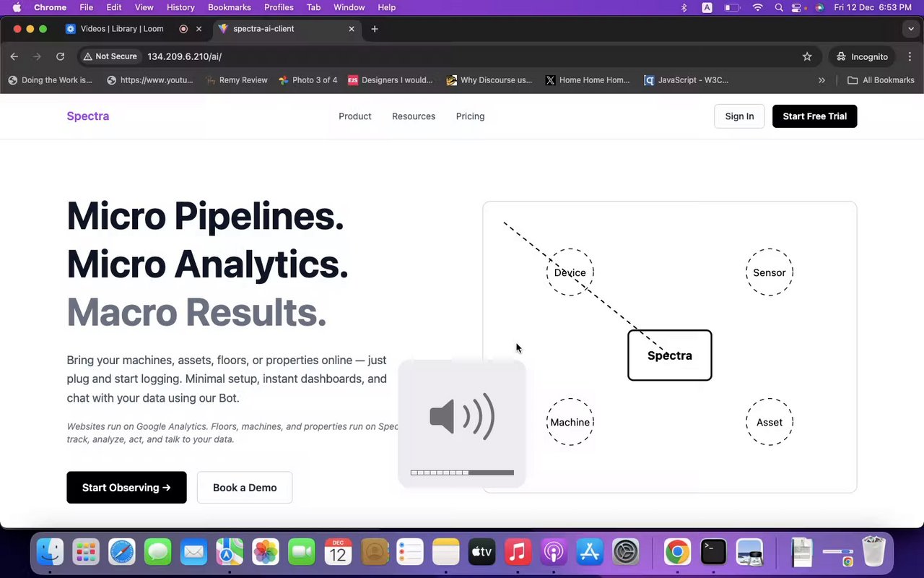Open the Doing the Work is bookmark

50,80
